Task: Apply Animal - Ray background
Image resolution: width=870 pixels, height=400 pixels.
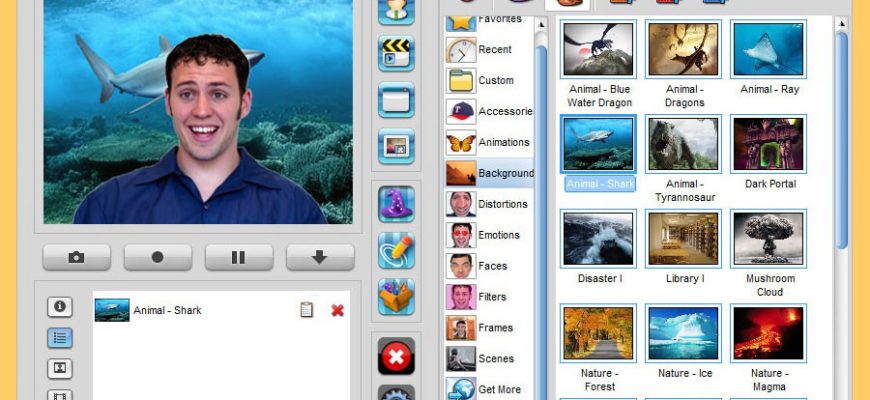Action: [768, 49]
